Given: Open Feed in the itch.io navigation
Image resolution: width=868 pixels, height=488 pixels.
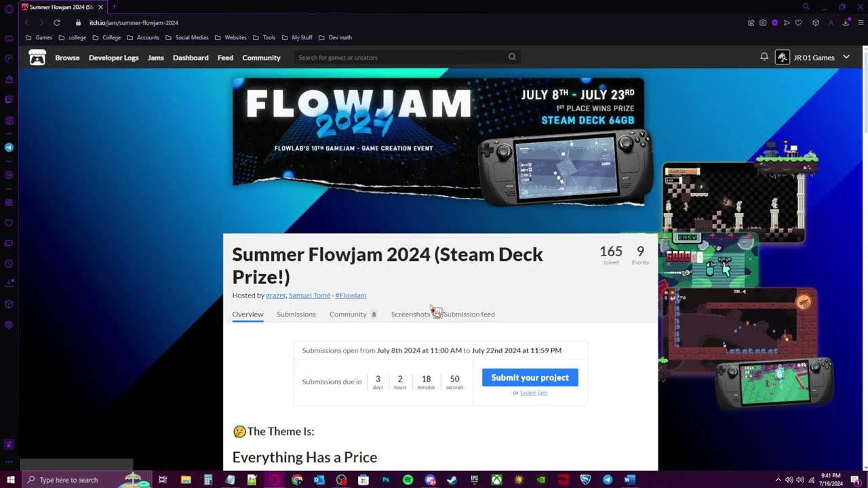Looking at the screenshot, I should (225, 58).
